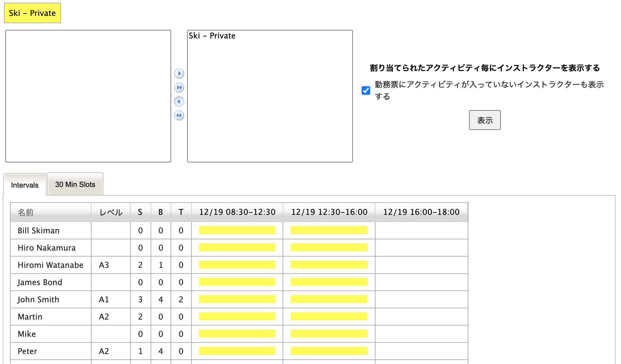
Task: Select the Intervals tab
Action: pyautogui.click(x=25, y=185)
